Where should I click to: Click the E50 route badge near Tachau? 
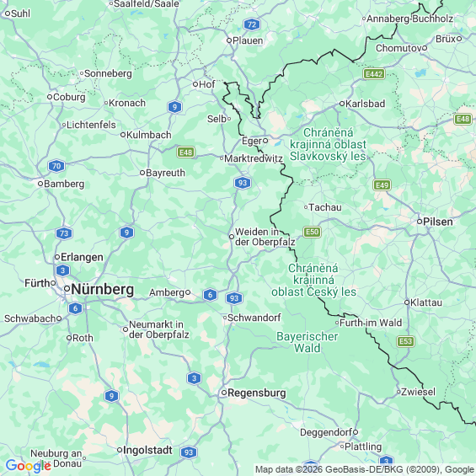point(312,233)
